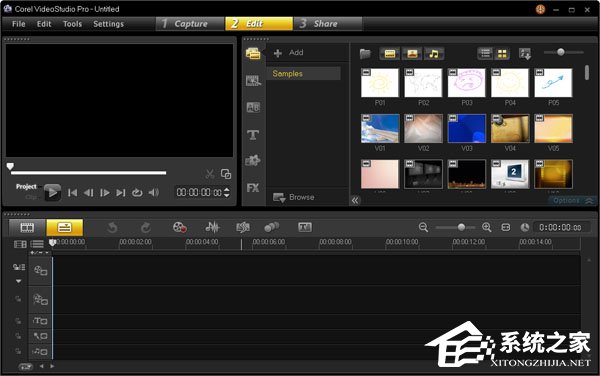The height and width of the screenshot is (376, 600).
Task: Click the Redo arrow
Action: 145,228
